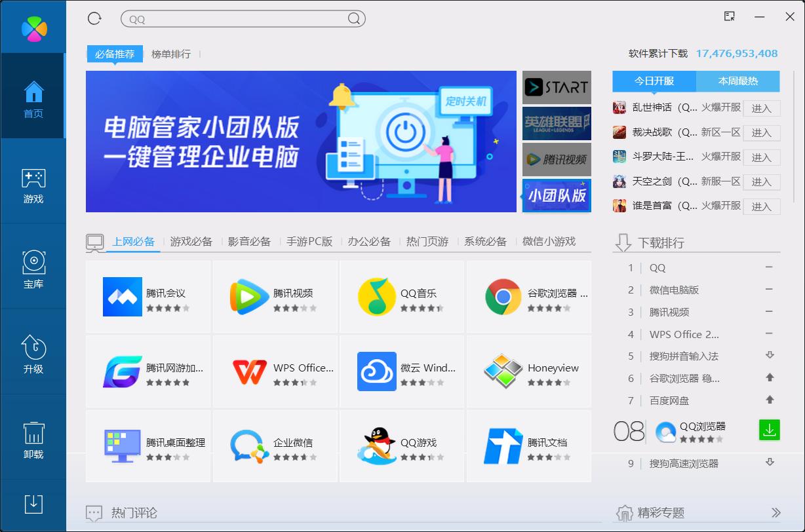Click the 进入 button beside 乱世神话
This screenshot has width=805, height=532.
coord(762,108)
